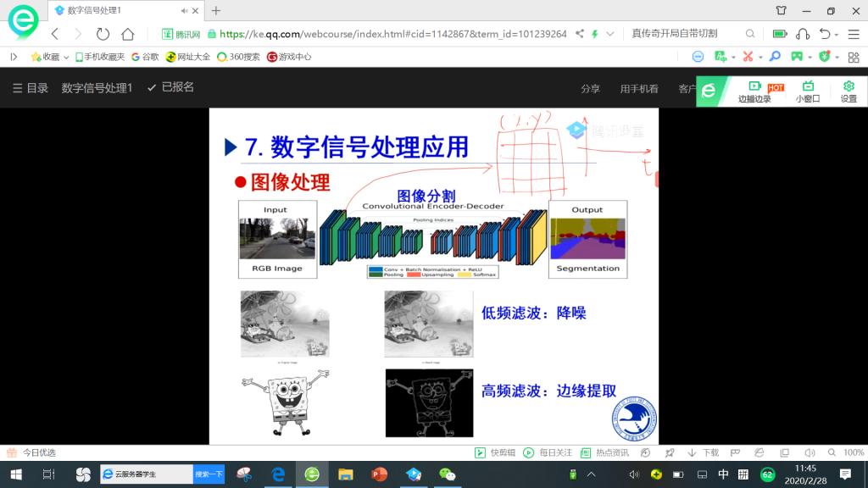This screenshot has width=868, height=488.
Task: Expand the address bar dropdown arrow
Action: point(610,34)
